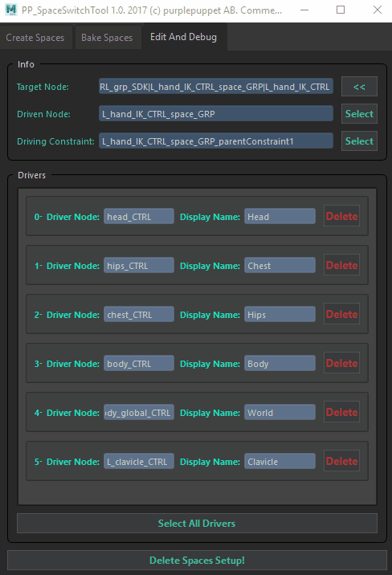Maximize the PP_SpaceSwitchTool window

pos(341,10)
